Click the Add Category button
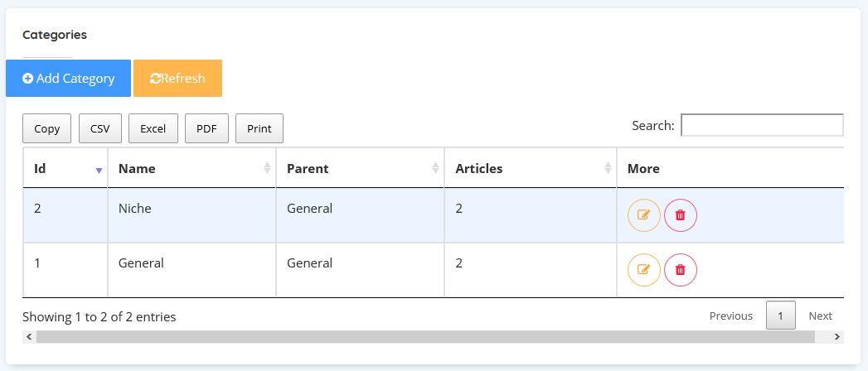The image size is (868, 371). click(x=68, y=79)
